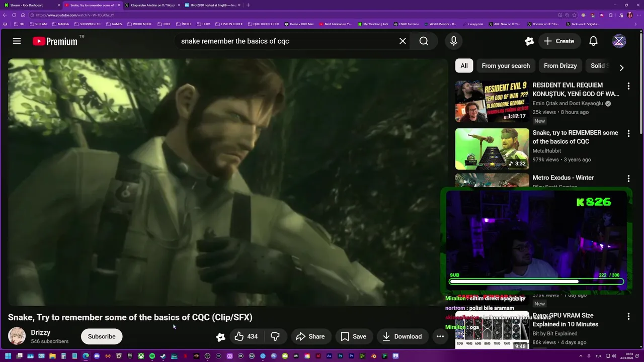Screen dimensions: 644x362
Task: Click the SUB goal progress bar overlay
Action: 537,282
